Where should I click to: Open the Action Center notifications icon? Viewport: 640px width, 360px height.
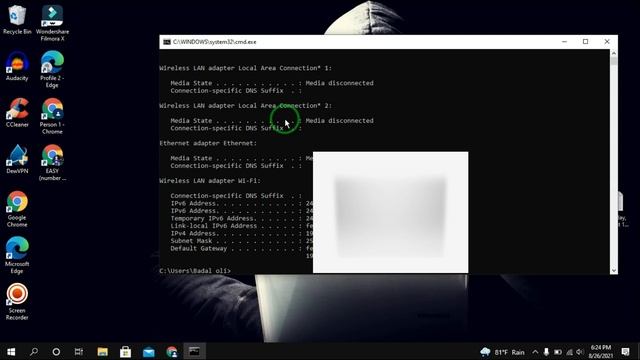pyautogui.click(x=625, y=352)
